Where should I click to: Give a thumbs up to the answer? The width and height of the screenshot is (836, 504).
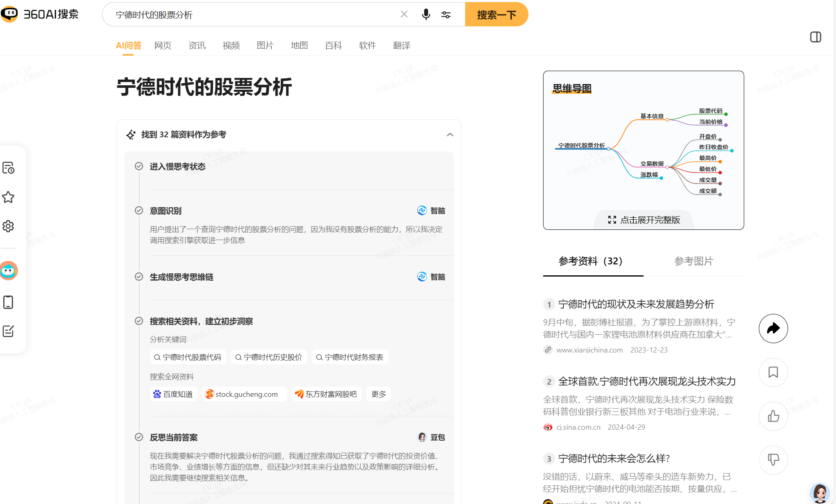coord(773,416)
